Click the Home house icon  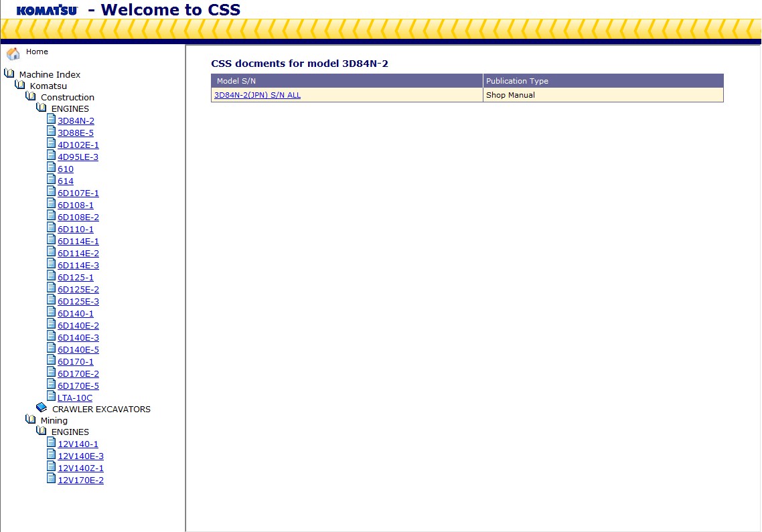point(13,53)
